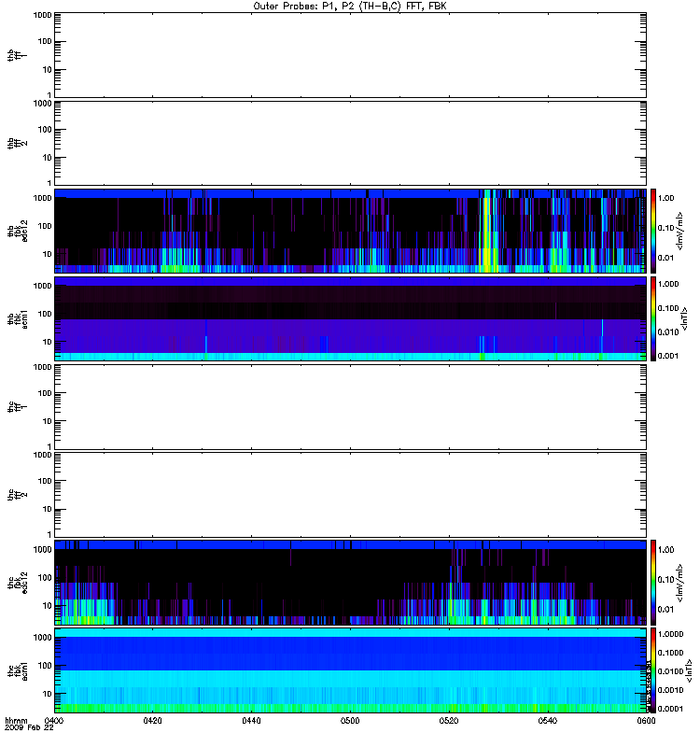Click the thb fbk scm1 color bar
This screenshot has height=747, width=700.
(x=653, y=318)
